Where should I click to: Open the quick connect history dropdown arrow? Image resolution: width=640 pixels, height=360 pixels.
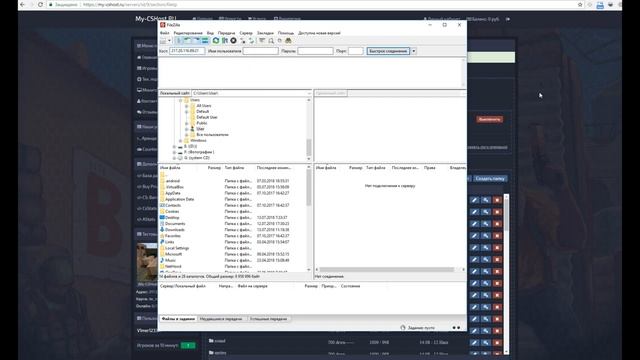tap(414, 51)
